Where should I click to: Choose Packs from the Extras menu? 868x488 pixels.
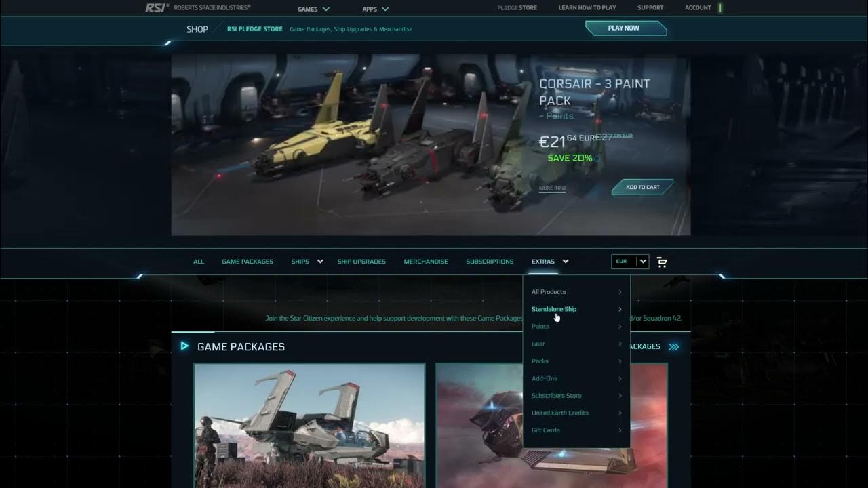pyautogui.click(x=540, y=361)
